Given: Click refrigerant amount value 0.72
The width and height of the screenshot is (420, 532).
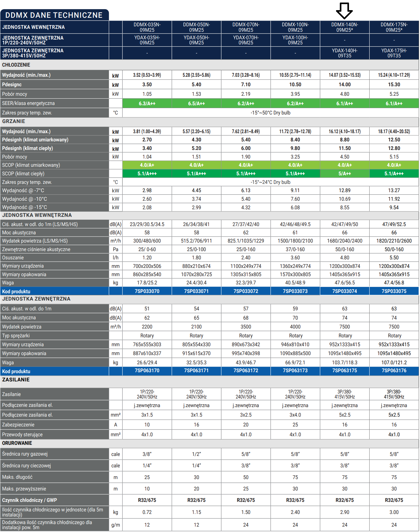Looking at the screenshot, I should (147, 512).
